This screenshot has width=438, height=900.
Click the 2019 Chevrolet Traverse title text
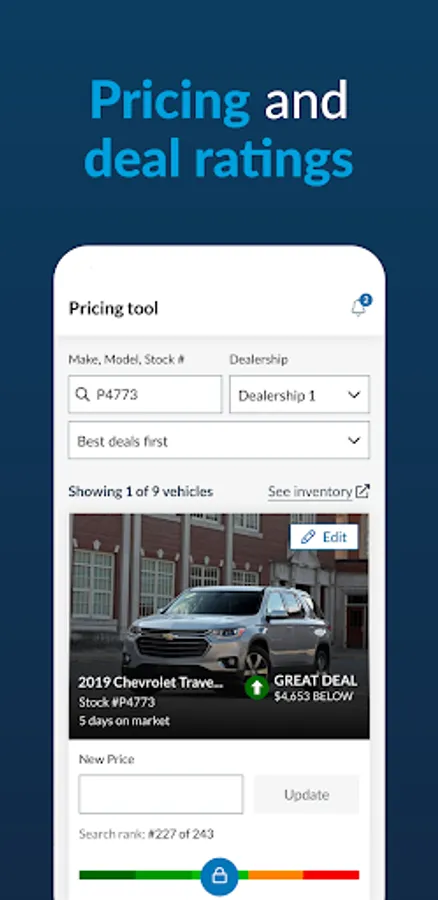point(150,682)
